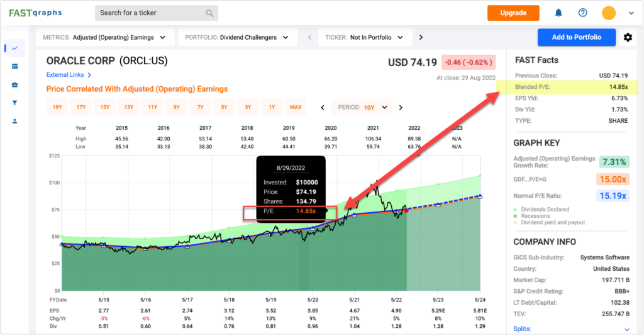Go to previous ticker in portfolio
Image resolution: width=644 pixels, height=335 pixels.
point(309,37)
